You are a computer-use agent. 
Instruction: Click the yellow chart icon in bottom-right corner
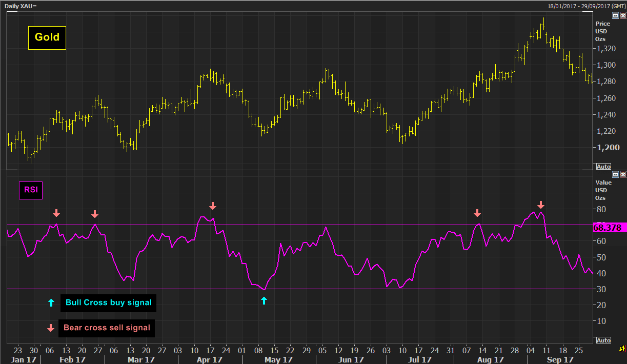(622, 349)
